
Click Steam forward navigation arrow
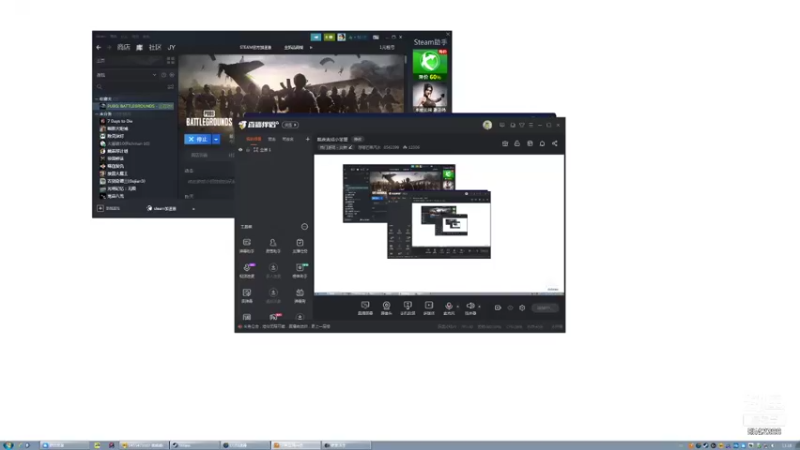(x=109, y=47)
